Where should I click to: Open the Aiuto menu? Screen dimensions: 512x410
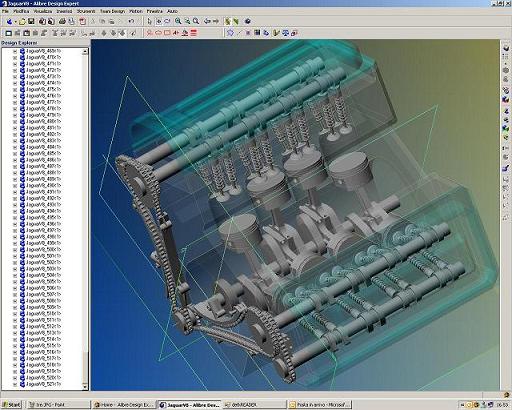pyautogui.click(x=172, y=11)
